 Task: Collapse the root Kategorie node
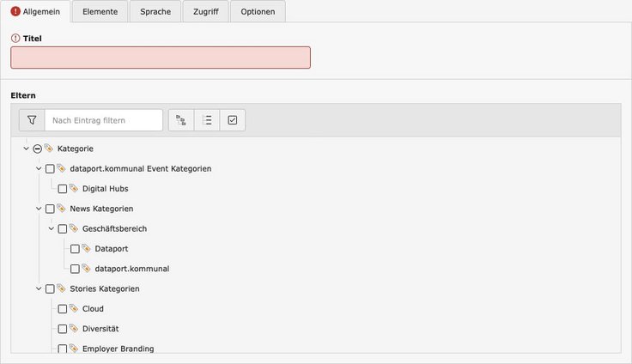(x=26, y=149)
